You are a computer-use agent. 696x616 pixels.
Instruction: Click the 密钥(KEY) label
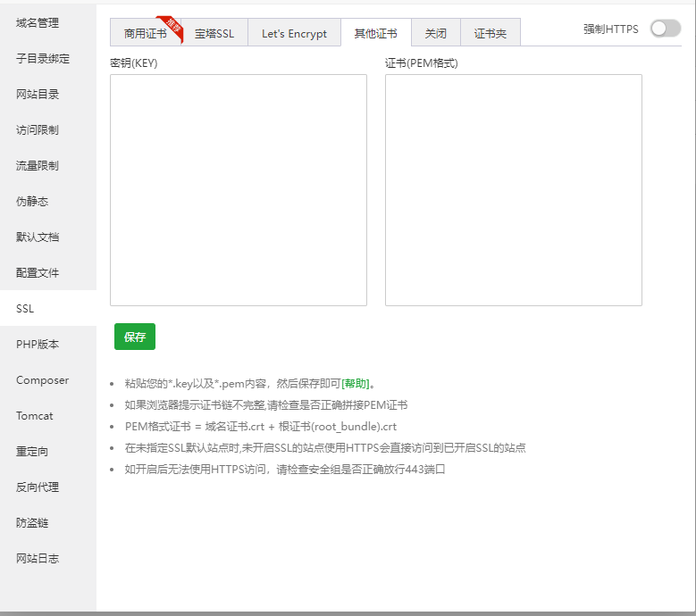click(134, 63)
